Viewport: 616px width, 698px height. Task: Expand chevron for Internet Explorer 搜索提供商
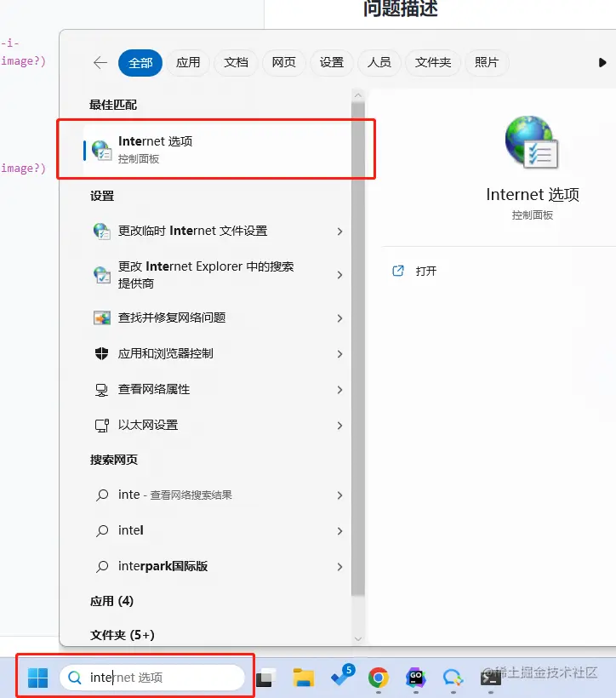pyautogui.click(x=339, y=275)
